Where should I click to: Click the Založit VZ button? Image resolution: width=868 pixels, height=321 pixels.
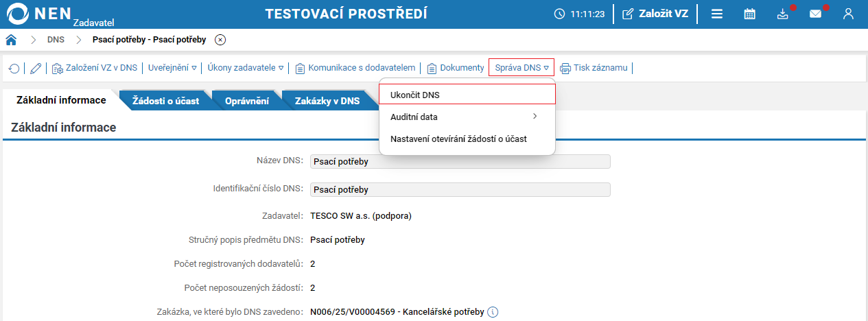tap(655, 14)
